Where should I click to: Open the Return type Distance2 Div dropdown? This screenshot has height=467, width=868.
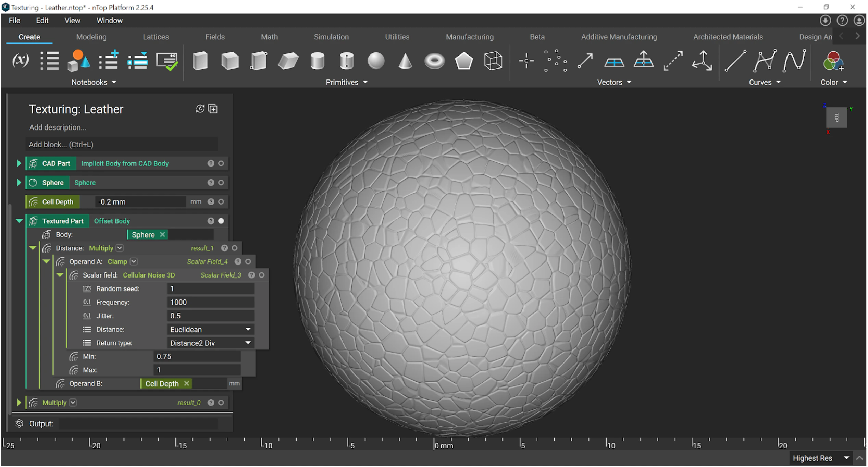coord(210,343)
